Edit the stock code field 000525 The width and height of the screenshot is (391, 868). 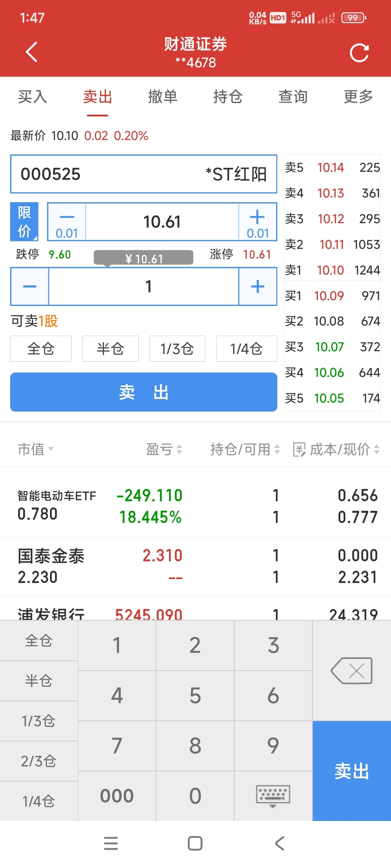coord(144,174)
